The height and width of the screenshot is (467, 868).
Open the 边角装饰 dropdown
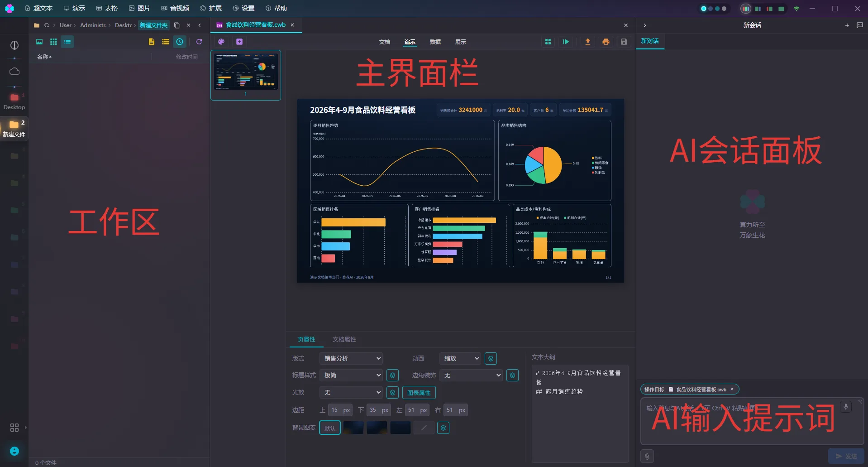tap(471, 375)
